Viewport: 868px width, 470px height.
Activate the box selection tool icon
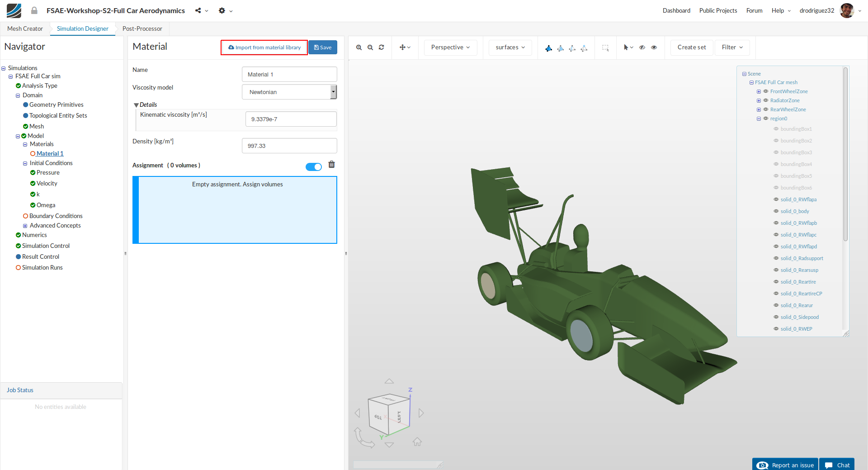point(605,47)
